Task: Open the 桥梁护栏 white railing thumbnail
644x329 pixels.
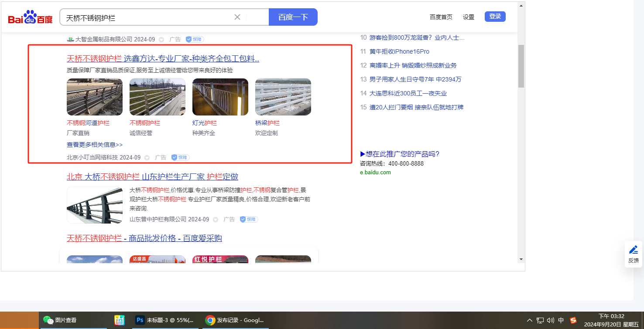Action: click(283, 97)
